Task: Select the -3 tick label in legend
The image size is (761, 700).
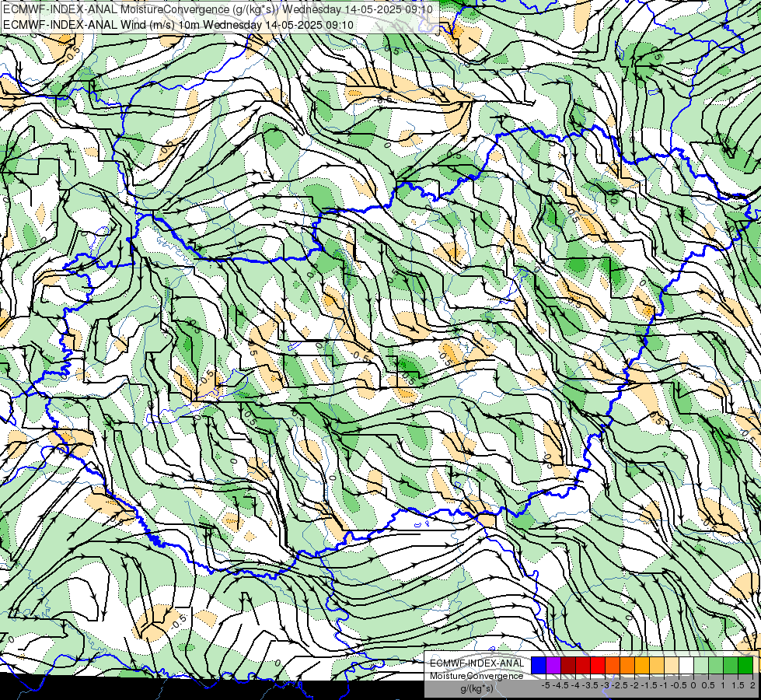Action: point(605,685)
